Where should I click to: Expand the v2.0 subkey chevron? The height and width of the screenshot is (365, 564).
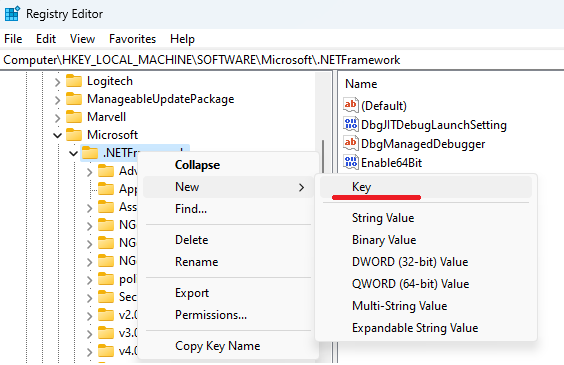pos(90,316)
